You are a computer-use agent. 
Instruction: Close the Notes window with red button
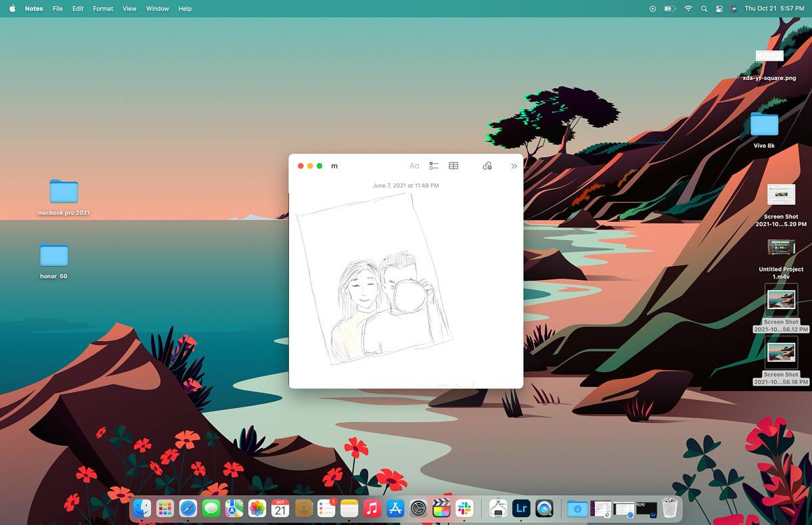[x=300, y=166]
